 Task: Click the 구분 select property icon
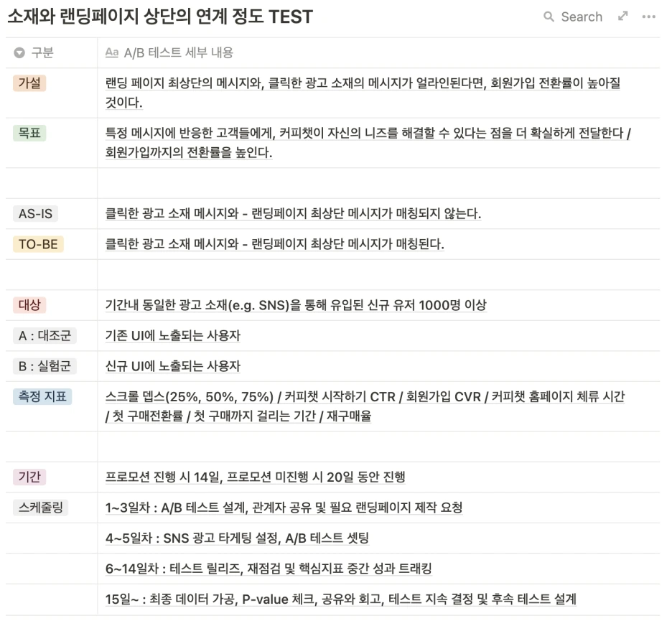click(x=19, y=52)
